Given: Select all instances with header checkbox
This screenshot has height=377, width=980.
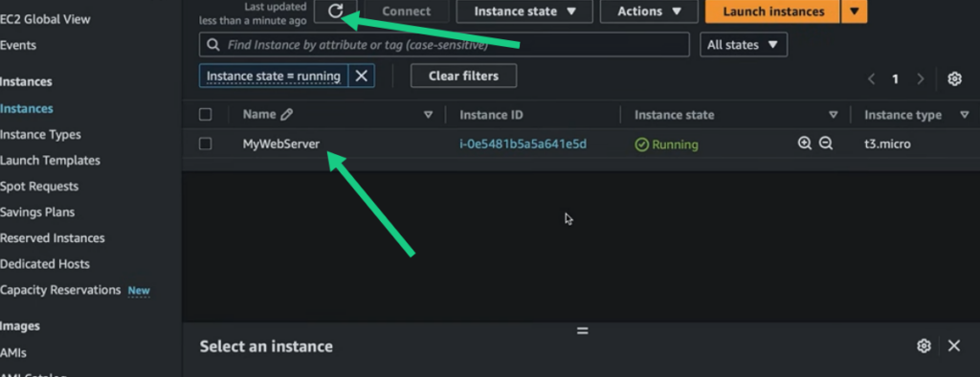Looking at the screenshot, I should (x=205, y=115).
